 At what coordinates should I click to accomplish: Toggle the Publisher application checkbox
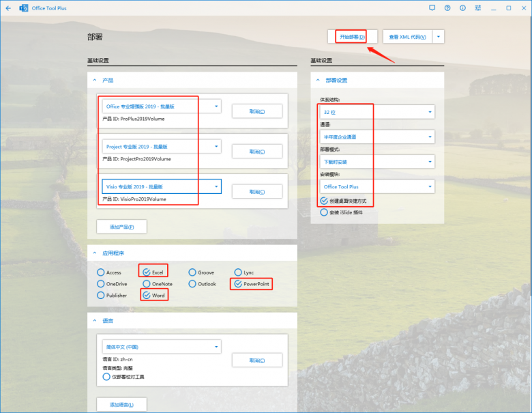101,296
